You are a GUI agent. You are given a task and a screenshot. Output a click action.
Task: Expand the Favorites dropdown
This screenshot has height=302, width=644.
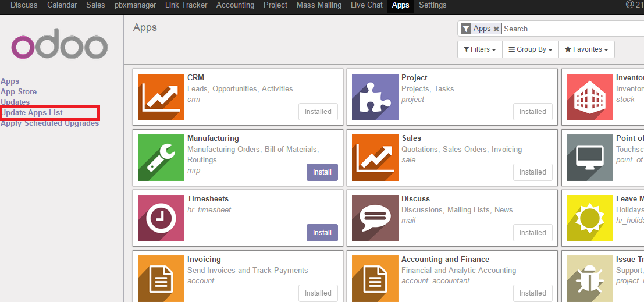tap(586, 49)
